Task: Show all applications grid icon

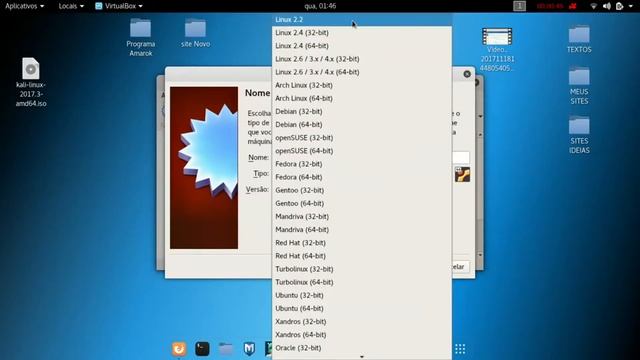Action: tap(460, 349)
